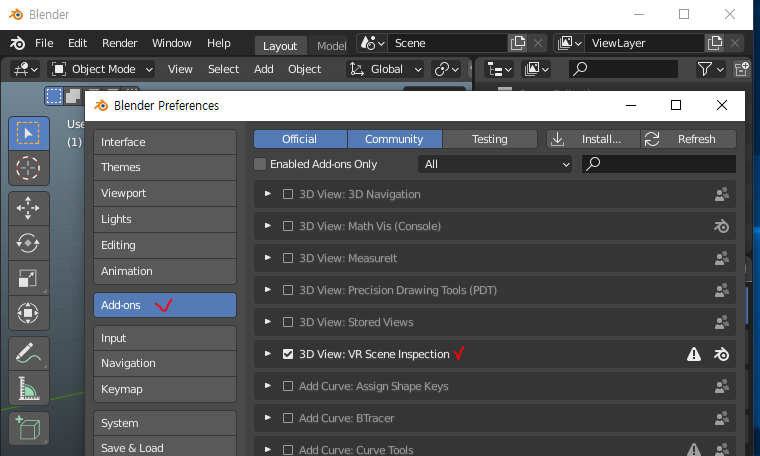Open the Render menu
The image size is (760, 456).
tap(120, 43)
